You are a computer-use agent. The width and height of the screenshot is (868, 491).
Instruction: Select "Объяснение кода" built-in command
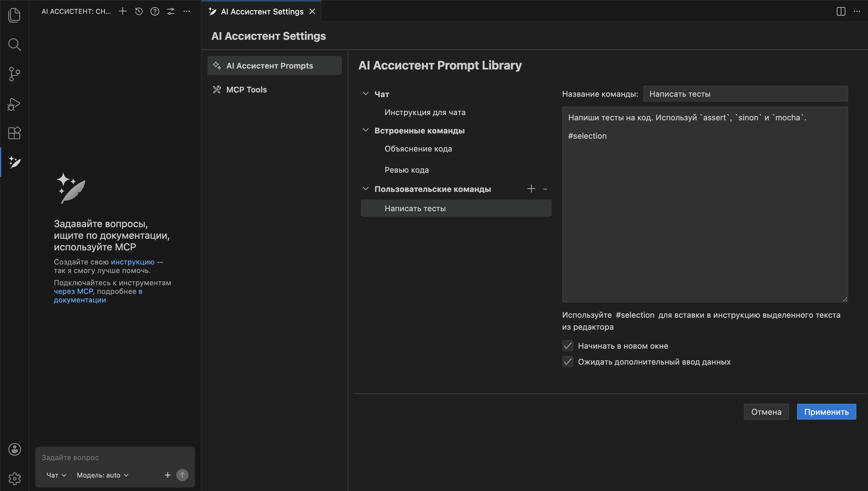tap(418, 149)
